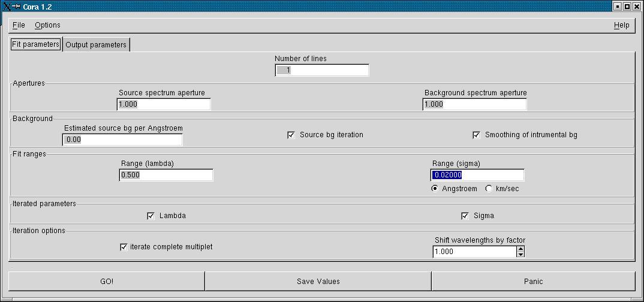Increase the Shift wavelengths factor with up arrow

click(x=520, y=249)
